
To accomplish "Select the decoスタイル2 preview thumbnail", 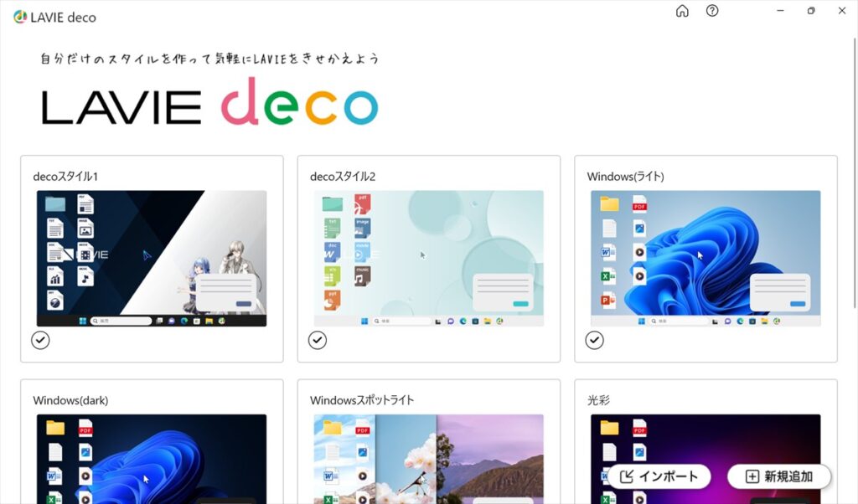I will point(428,259).
